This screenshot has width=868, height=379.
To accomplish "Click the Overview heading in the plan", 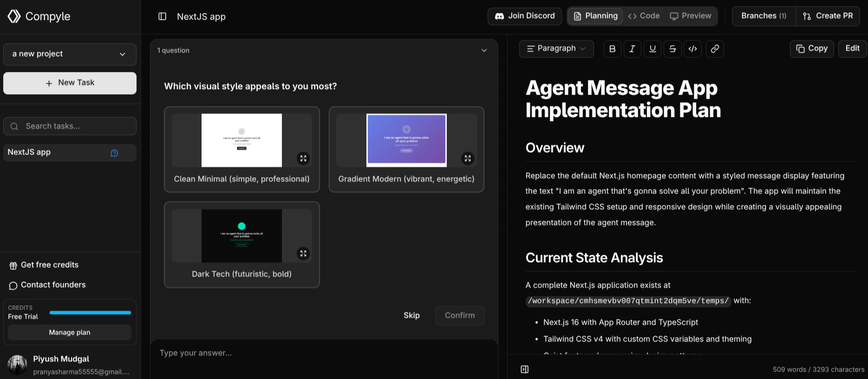I will click(x=555, y=148).
